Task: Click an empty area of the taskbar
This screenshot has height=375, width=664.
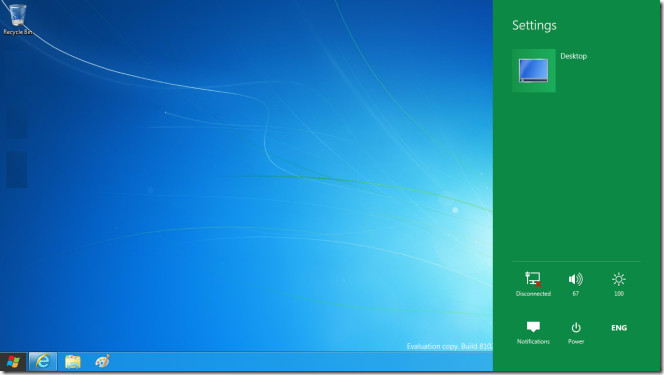Action: (296, 362)
